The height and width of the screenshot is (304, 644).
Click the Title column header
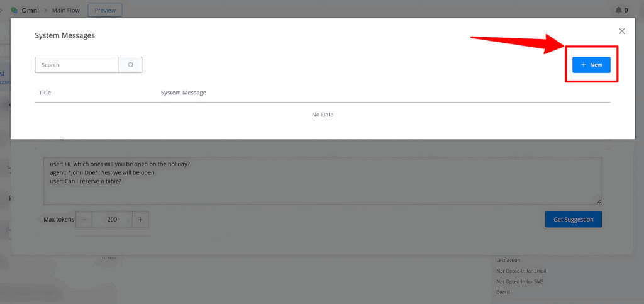point(45,93)
